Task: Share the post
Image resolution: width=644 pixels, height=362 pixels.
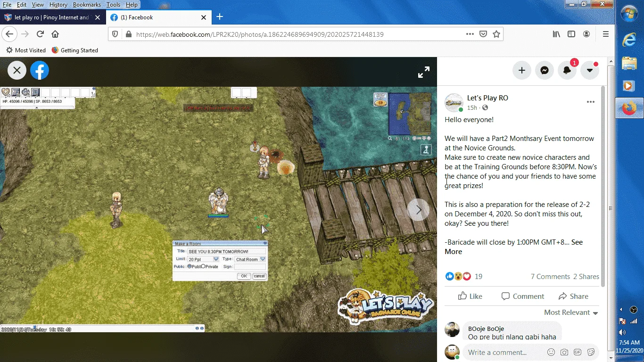Action: (x=573, y=296)
